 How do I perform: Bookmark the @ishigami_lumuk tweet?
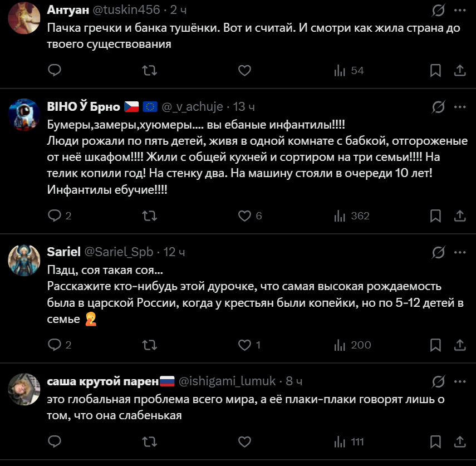(x=436, y=442)
